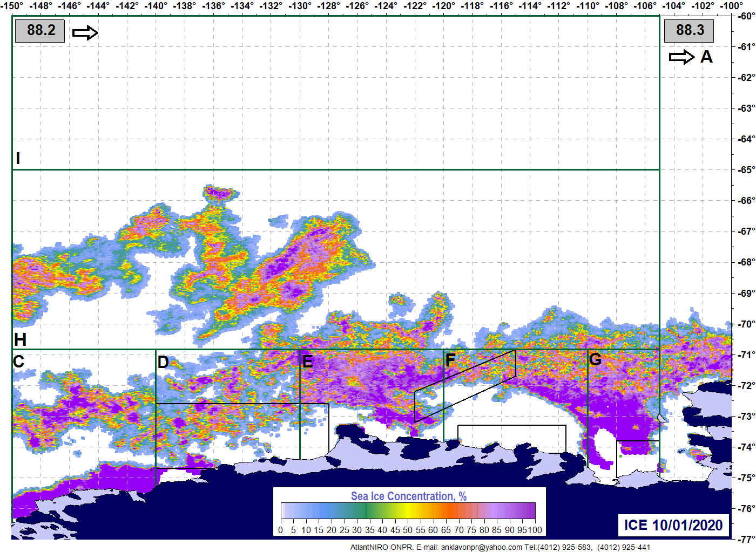This screenshot has height=552, width=756.
Task: Select the region label C
Action: coord(18,362)
